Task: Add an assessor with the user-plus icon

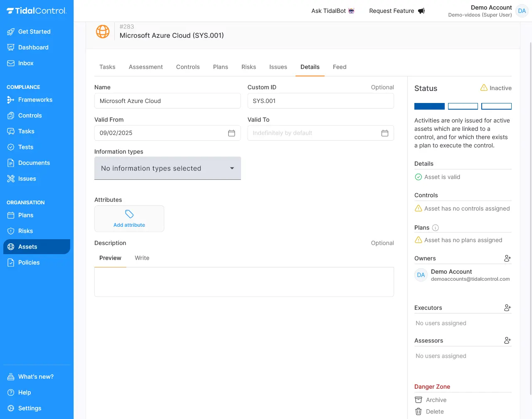Action: (507, 341)
